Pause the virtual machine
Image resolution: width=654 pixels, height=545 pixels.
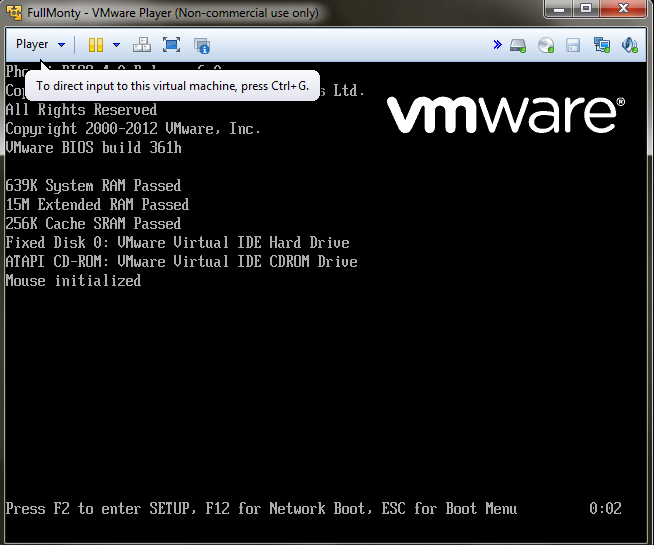pyautogui.click(x=96, y=45)
